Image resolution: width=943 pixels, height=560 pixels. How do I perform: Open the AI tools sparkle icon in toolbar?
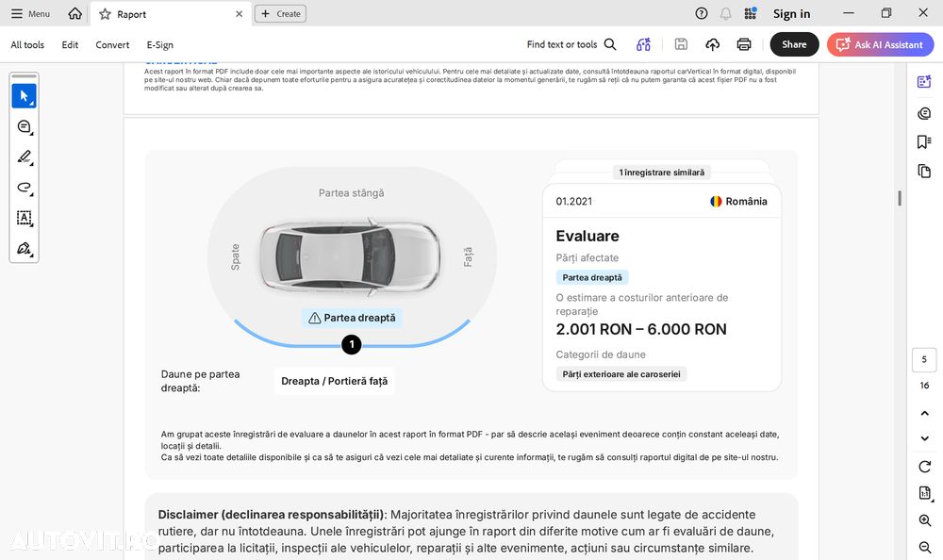pyautogui.click(x=643, y=44)
